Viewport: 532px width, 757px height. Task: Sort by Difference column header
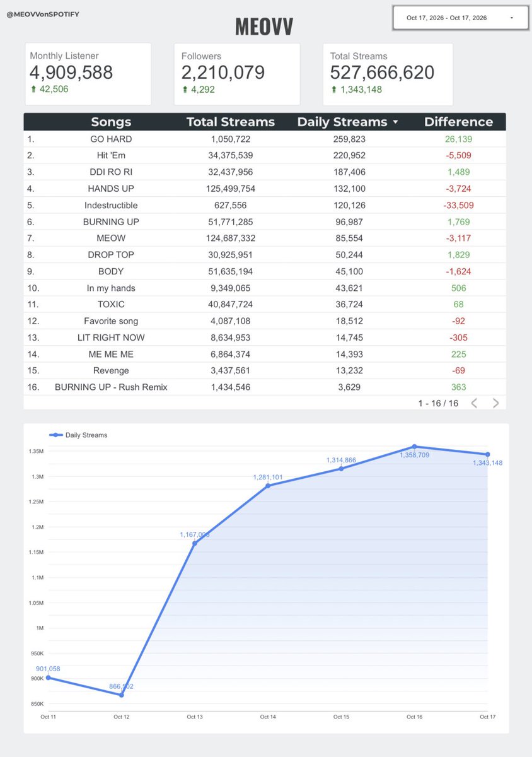[x=458, y=122]
